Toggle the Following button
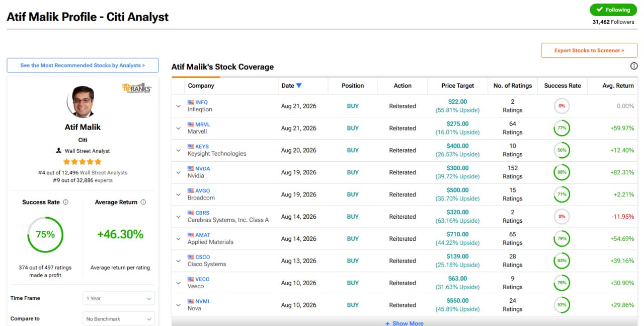The height and width of the screenshot is (326, 644). [x=613, y=10]
